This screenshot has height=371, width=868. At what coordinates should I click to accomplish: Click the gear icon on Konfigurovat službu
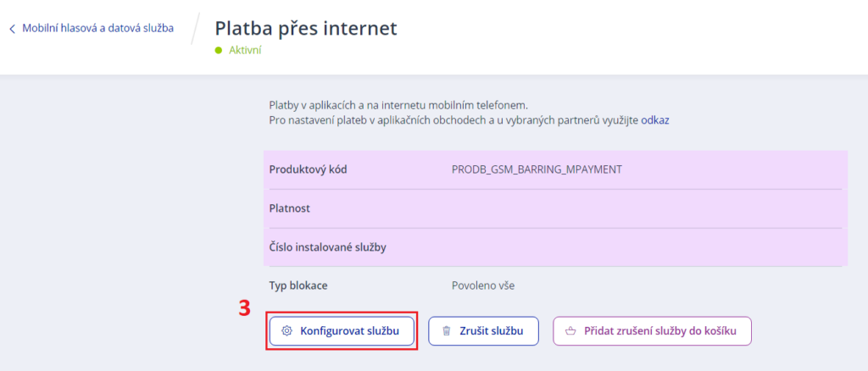click(287, 330)
